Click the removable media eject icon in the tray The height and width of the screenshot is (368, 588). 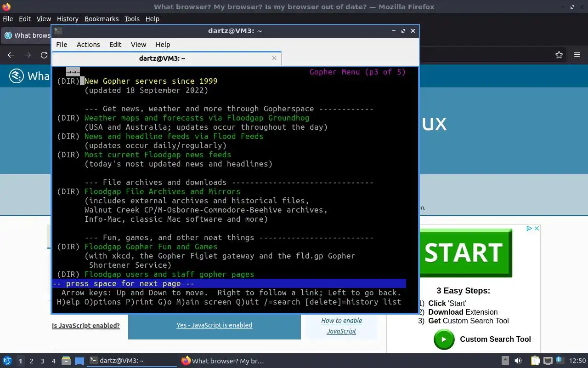[x=505, y=361]
